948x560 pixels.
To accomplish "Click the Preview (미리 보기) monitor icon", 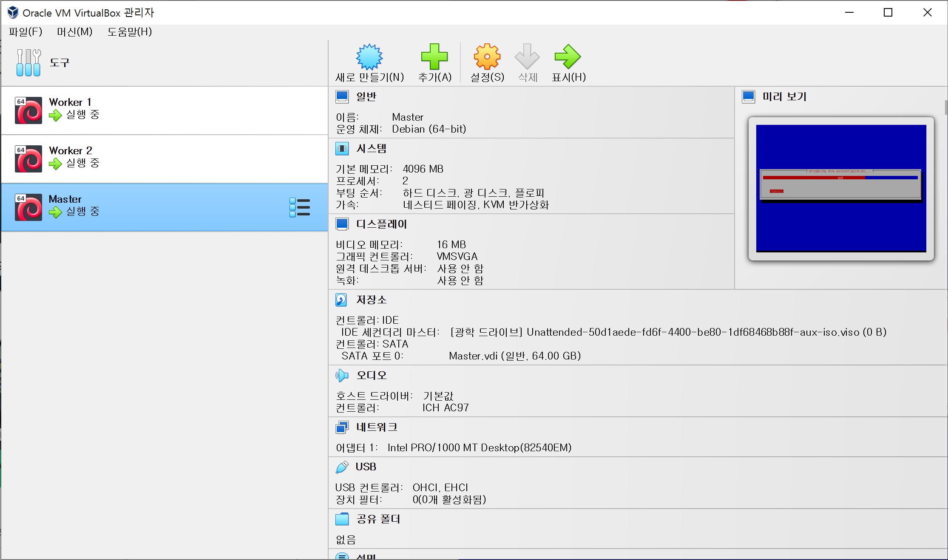I will (749, 97).
